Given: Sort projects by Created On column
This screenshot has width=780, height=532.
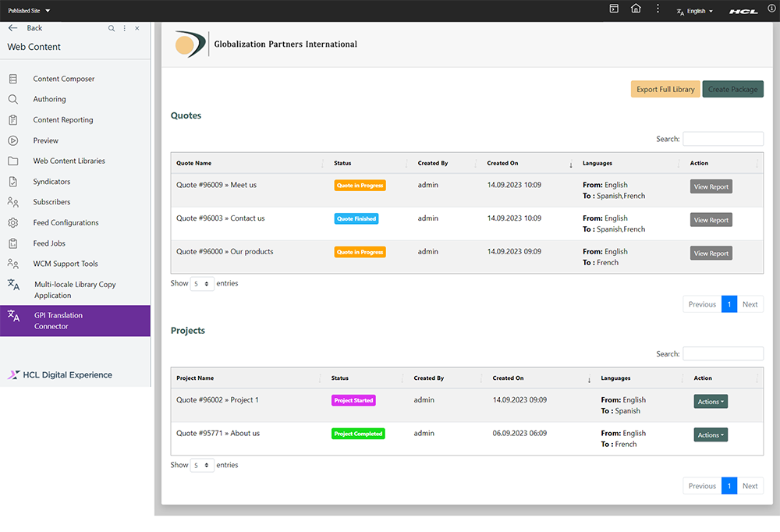Looking at the screenshot, I should pyautogui.click(x=541, y=378).
